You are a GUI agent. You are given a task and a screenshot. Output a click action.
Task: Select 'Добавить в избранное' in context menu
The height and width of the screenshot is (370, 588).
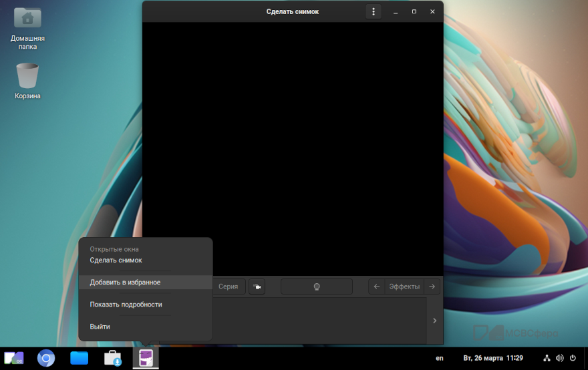pos(125,283)
